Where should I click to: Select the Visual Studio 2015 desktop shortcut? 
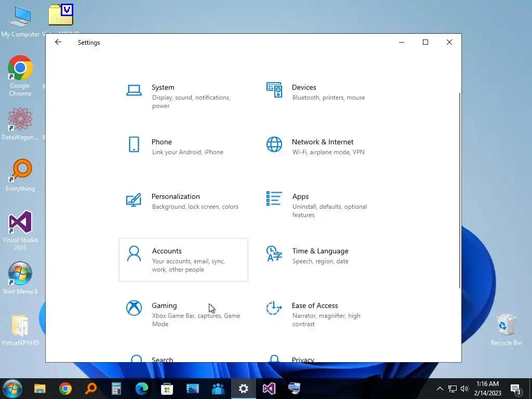click(20, 230)
